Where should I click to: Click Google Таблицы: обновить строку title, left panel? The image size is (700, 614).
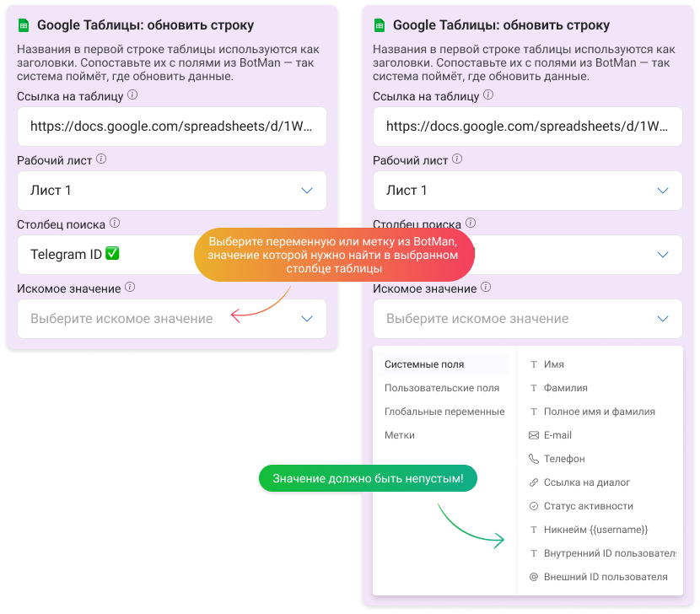146,25
